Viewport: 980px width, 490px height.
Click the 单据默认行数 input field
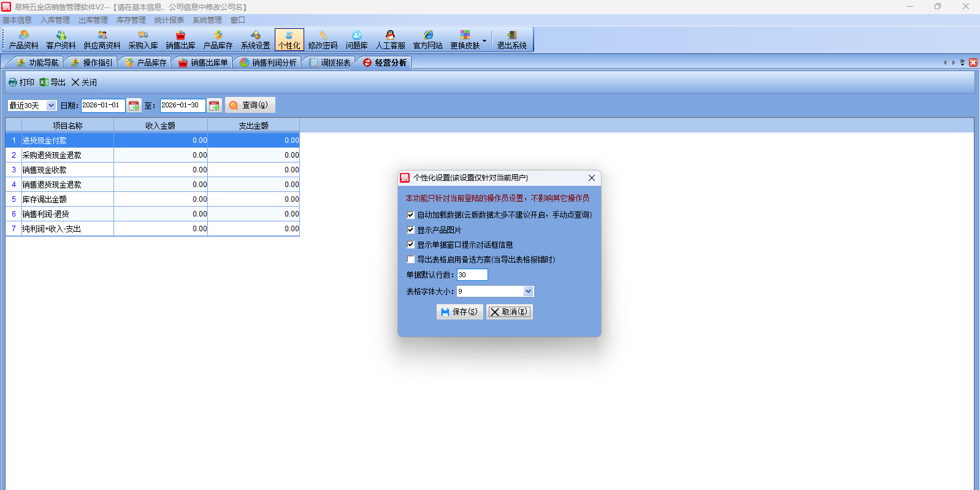click(x=472, y=275)
